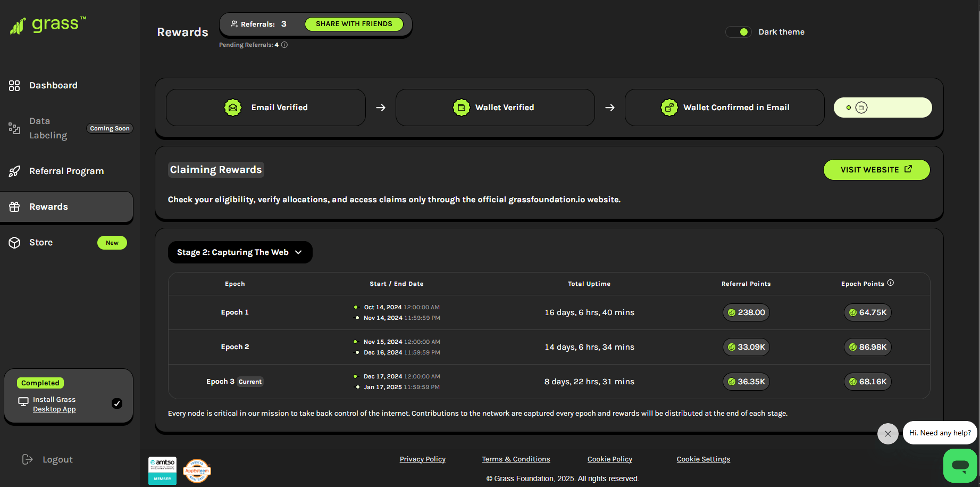Click the last step wallet icon
The width and height of the screenshot is (980, 487).
tap(861, 108)
